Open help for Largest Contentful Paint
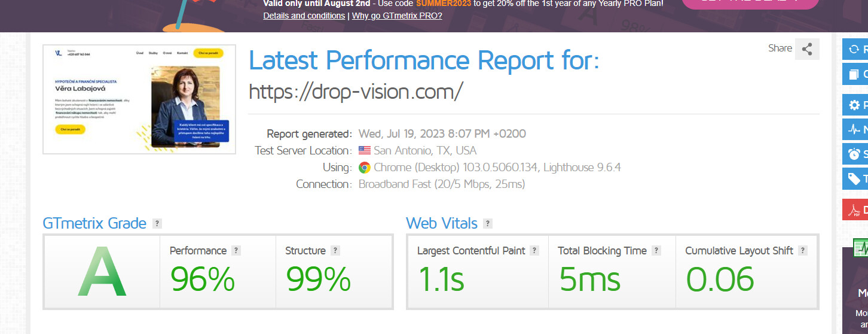This screenshot has width=868, height=334. [x=534, y=251]
